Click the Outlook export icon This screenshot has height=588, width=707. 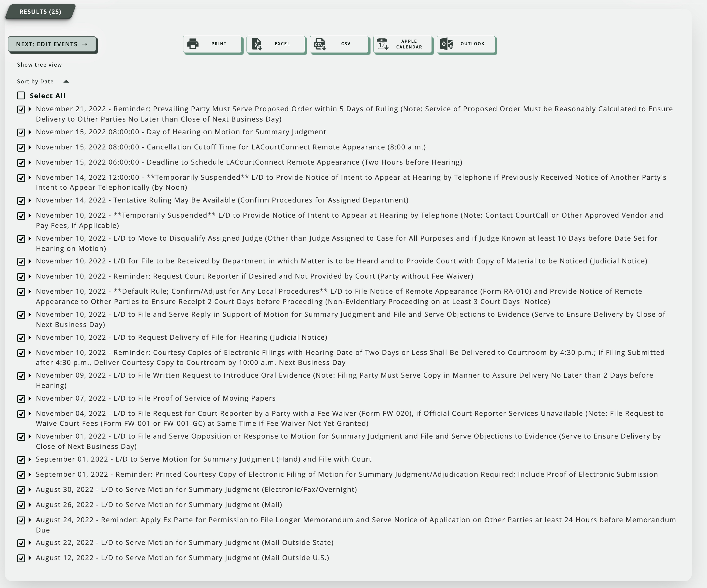446,44
